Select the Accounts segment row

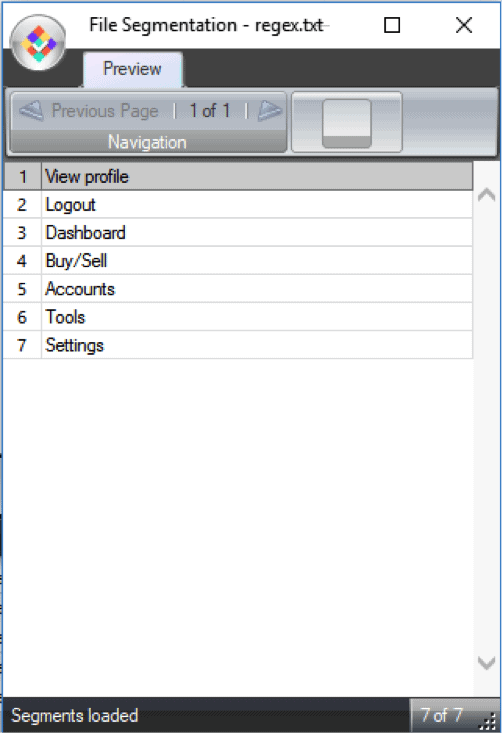238,288
